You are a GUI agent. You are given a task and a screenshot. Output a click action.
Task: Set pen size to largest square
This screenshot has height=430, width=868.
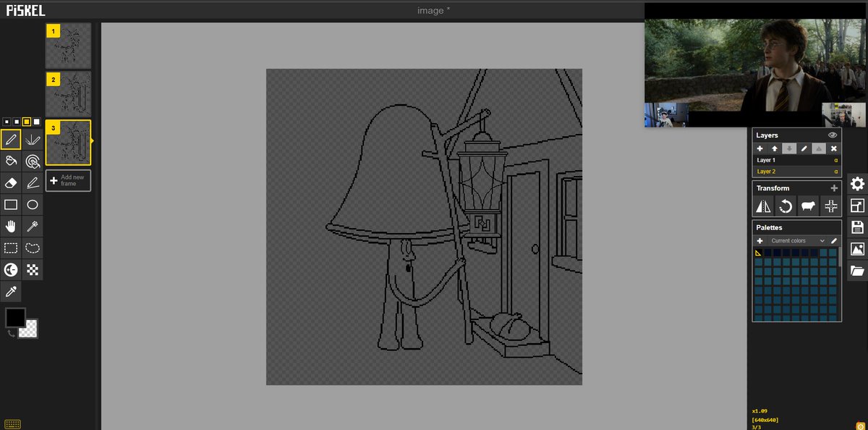coord(37,122)
